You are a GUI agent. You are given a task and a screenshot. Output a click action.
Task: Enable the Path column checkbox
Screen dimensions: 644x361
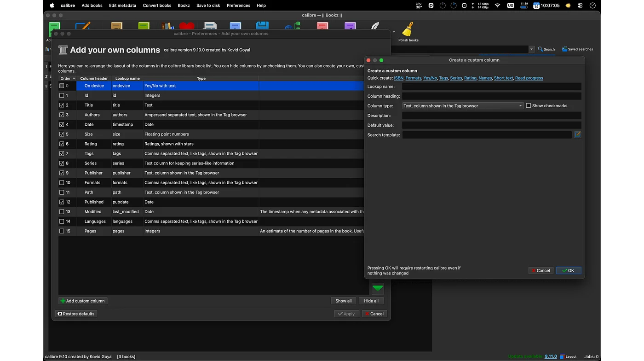click(62, 192)
